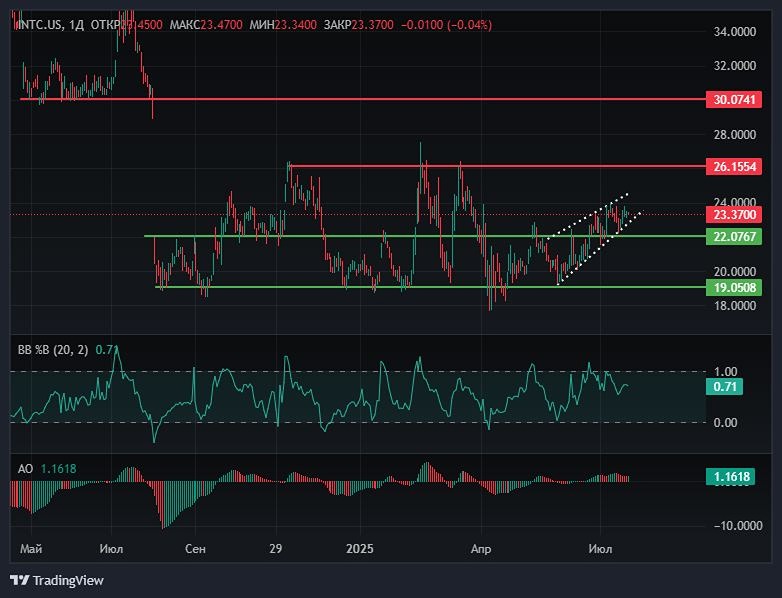Click the МИН value 23.3400 in the header
Screen dimensions: 782x598
tap(295, 24)
